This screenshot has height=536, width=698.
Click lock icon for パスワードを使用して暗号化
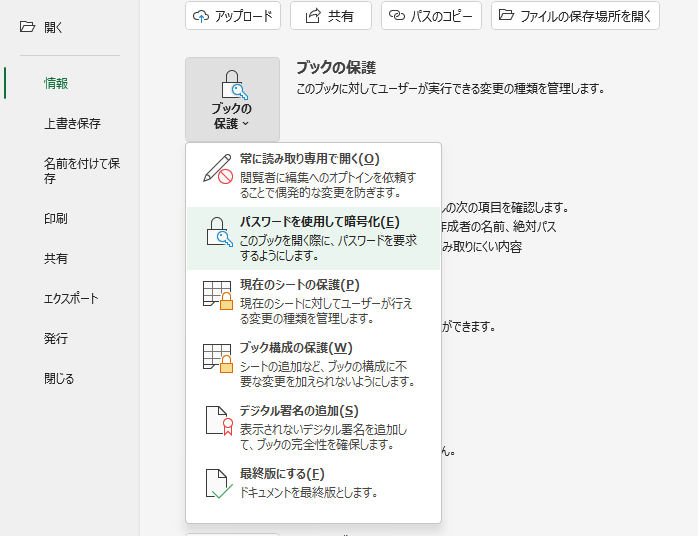[219, 231]
